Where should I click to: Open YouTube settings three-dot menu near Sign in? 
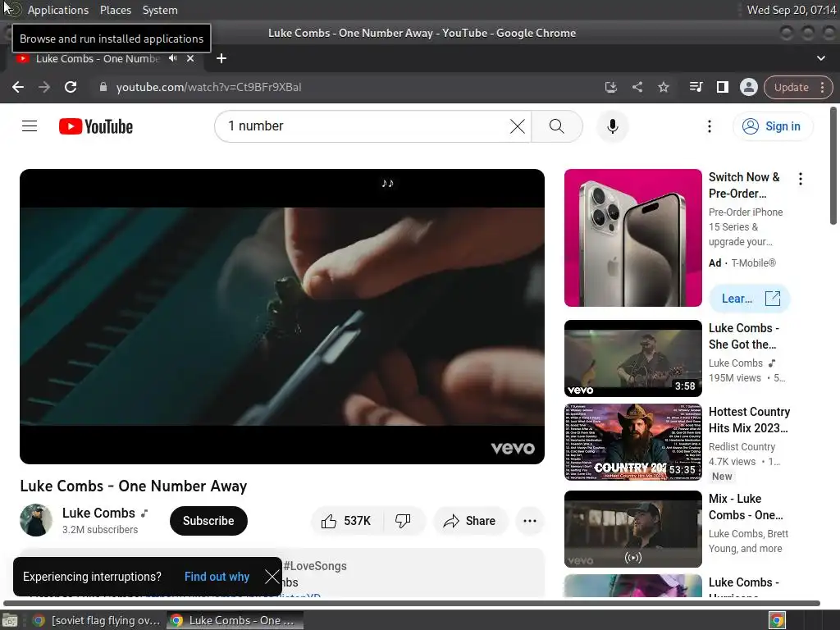point(710,126)
